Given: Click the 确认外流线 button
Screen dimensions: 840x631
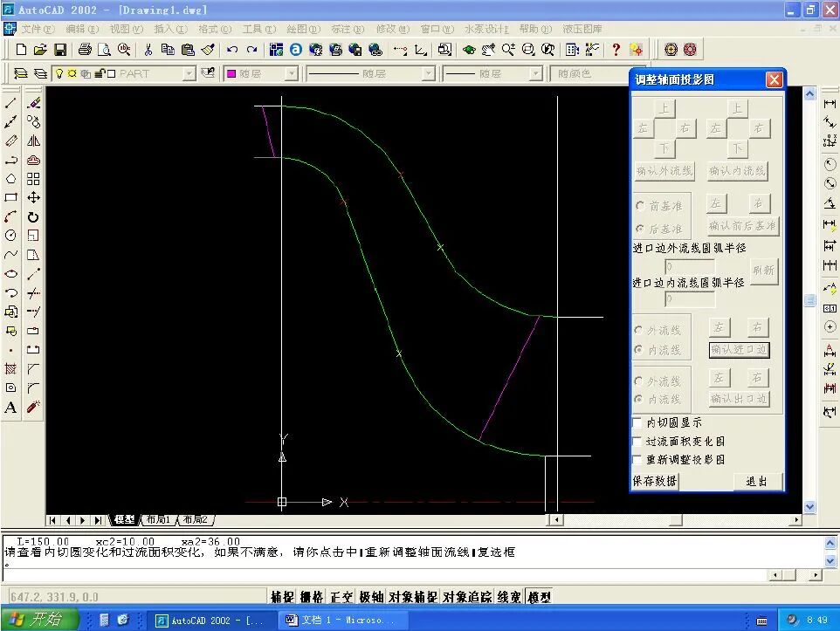Looking at the screenshot, I should pyautogui.click(x=664, y=171).
